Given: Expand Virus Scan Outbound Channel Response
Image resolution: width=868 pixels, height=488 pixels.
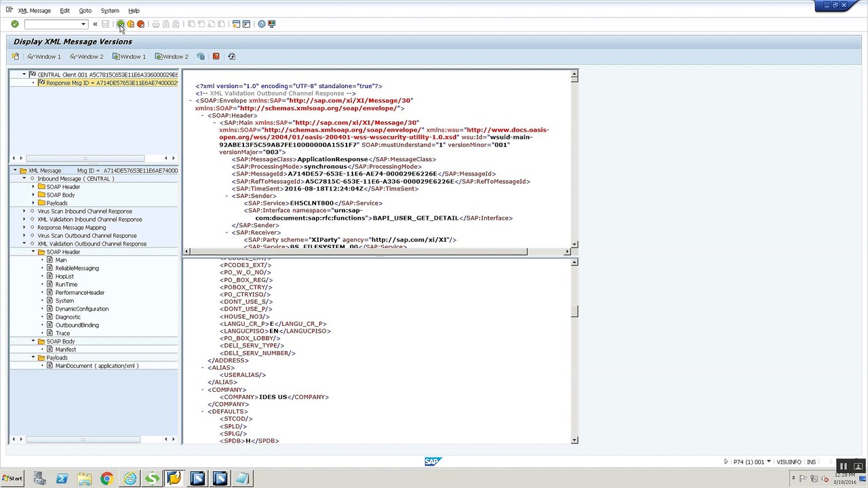Looking at the screenshot, I should click(24, 236).
